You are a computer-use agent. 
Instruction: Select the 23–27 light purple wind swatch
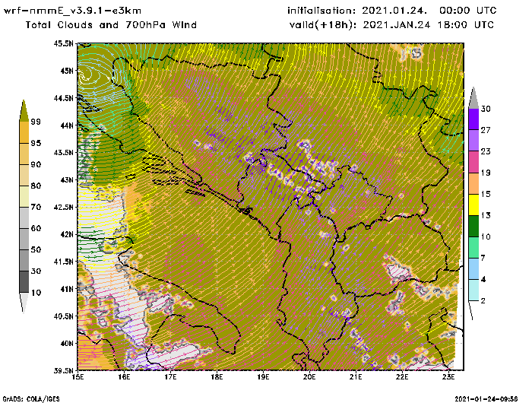(473, 141)
